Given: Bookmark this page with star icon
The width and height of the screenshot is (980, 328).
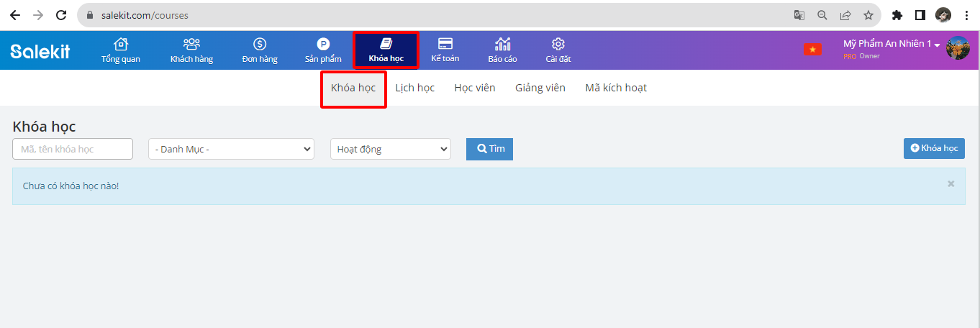Looking at the screenshot, I should pos(868,14).
